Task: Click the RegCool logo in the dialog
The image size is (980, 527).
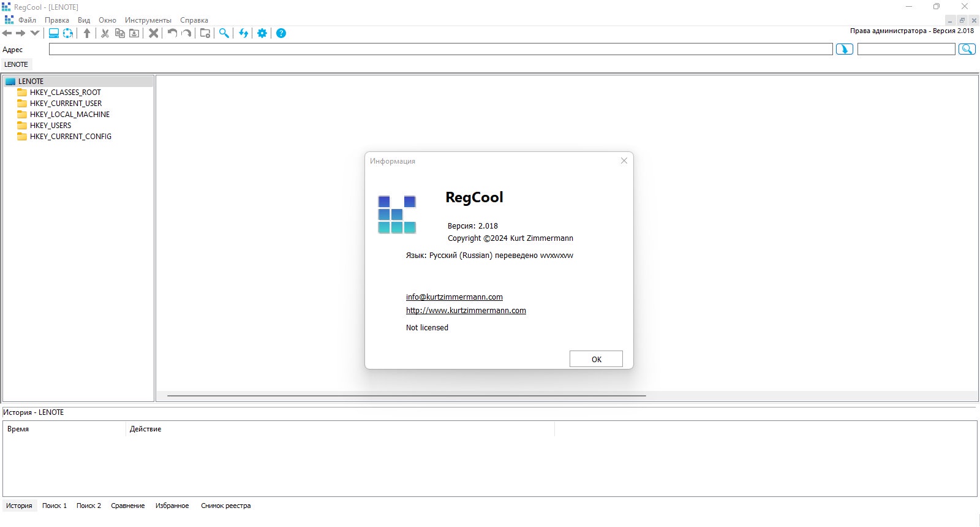Action: pyautogui.click(x=397, y=214)
